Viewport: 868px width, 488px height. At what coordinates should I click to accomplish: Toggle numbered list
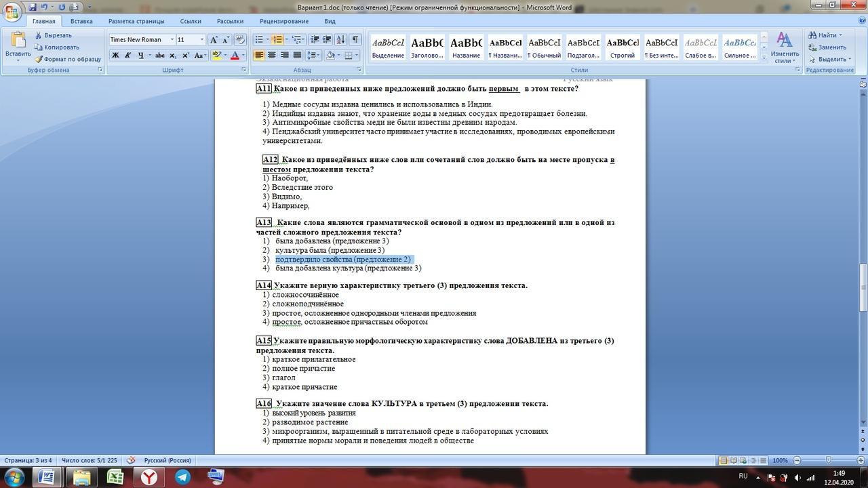tap(276, 39)
